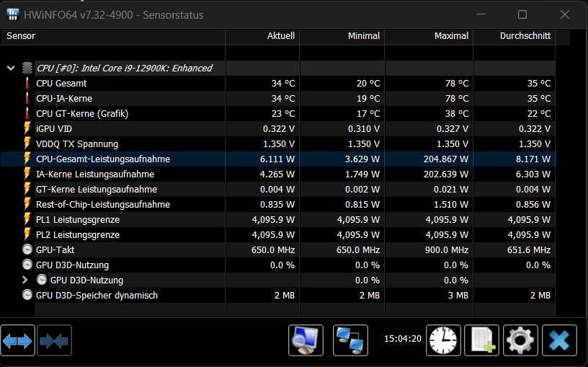Click the Durchschnitt column header
Viewport: 588px width, 367px height.
tap(514, 36)
